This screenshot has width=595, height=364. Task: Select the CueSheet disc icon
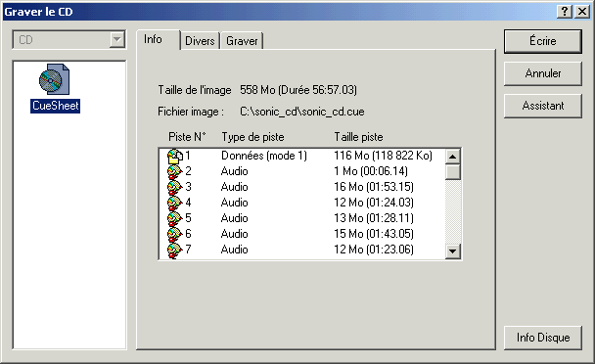pos(54,79)
